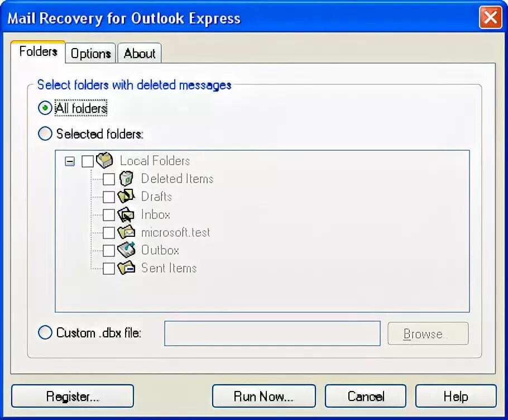
Task: Click the Inbox tray icon
Action: tap(126, 214)
